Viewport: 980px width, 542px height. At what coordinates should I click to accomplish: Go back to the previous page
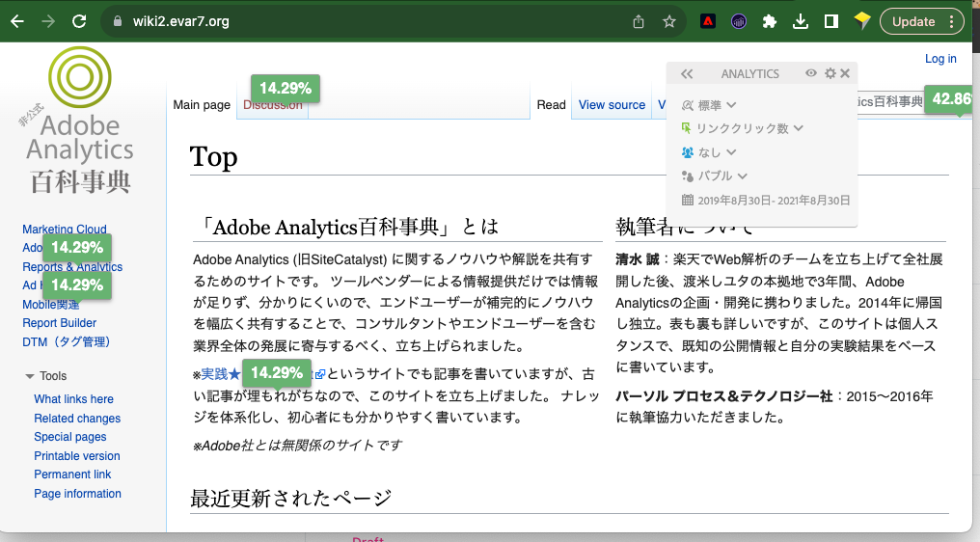[17, 21]
